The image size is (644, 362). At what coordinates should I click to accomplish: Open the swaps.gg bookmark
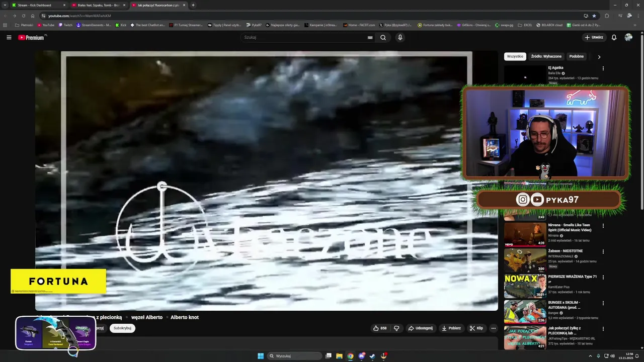(x=504, y=25)
